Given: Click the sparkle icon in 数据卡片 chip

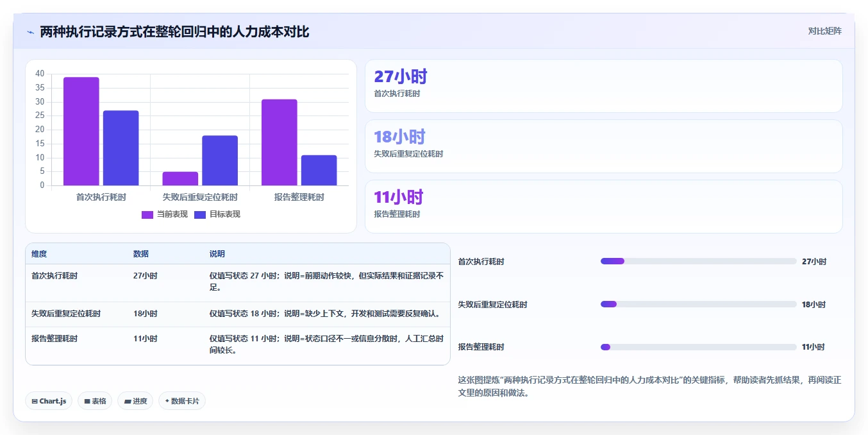Looking at the screenshot, I should (167, 401).
